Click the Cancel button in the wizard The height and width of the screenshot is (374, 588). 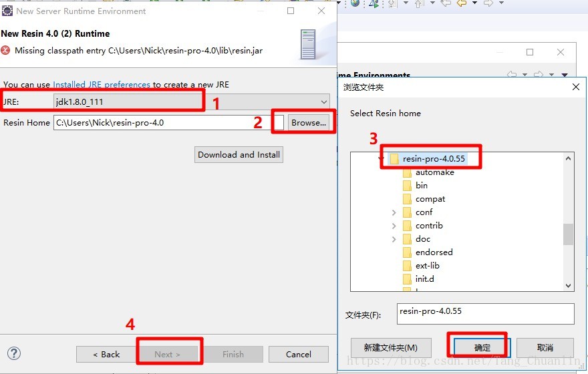[x=299, y=354]
